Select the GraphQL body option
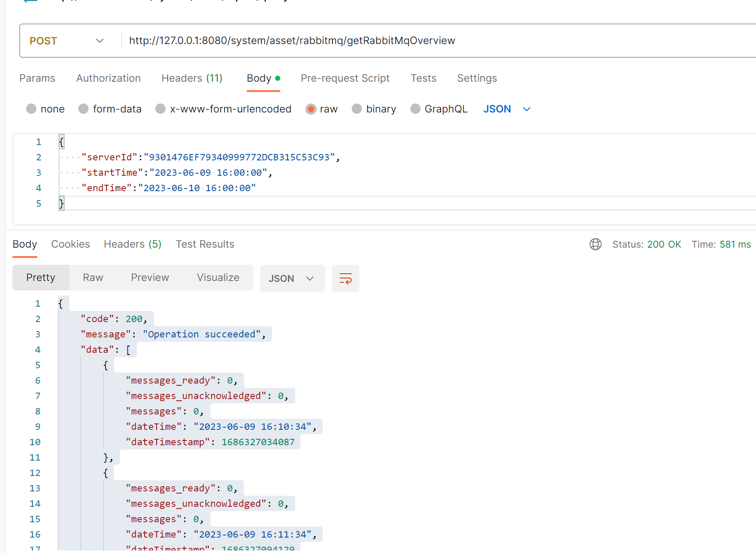 (415, 109)
